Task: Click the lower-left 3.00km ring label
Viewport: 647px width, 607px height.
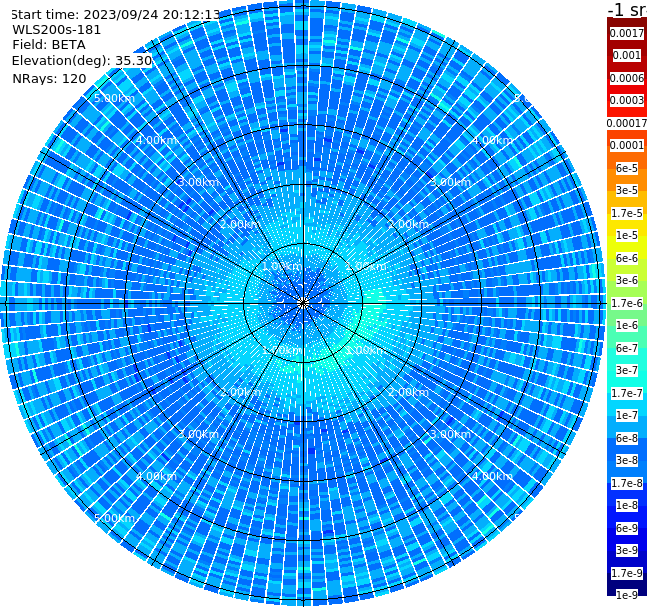Action: pos(198,434)
